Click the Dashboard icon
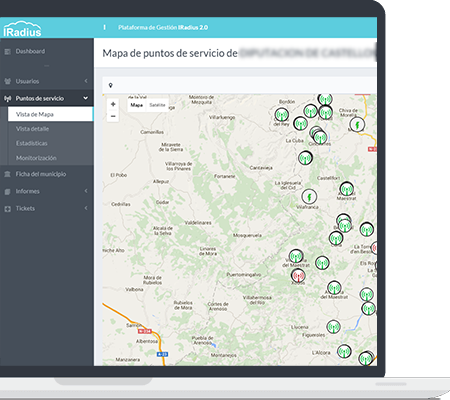This screenshot has height=400, width=450. [7, 51]
